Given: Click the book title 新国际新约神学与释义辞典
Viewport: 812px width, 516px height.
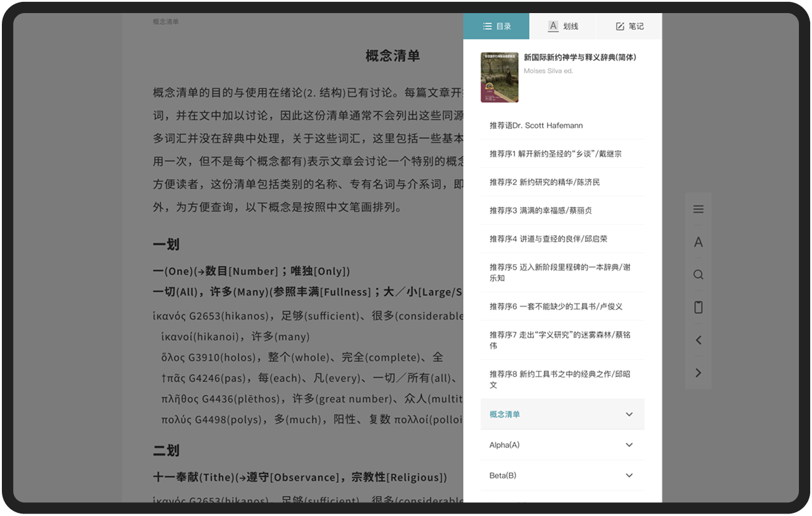Looking at the screenshot, I should [579, 57].
